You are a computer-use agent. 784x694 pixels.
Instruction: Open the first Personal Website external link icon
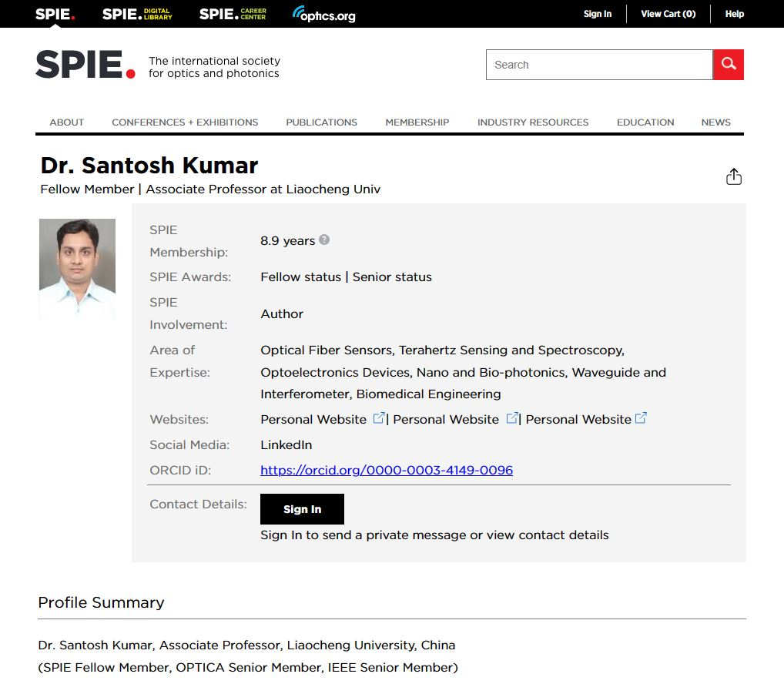coord(379,418)
